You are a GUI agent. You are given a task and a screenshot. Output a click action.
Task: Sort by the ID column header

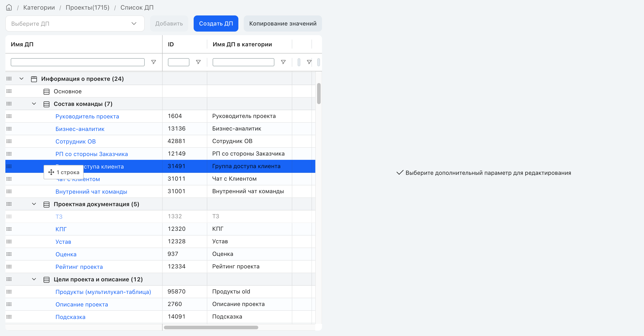click(x=171, y=44)
